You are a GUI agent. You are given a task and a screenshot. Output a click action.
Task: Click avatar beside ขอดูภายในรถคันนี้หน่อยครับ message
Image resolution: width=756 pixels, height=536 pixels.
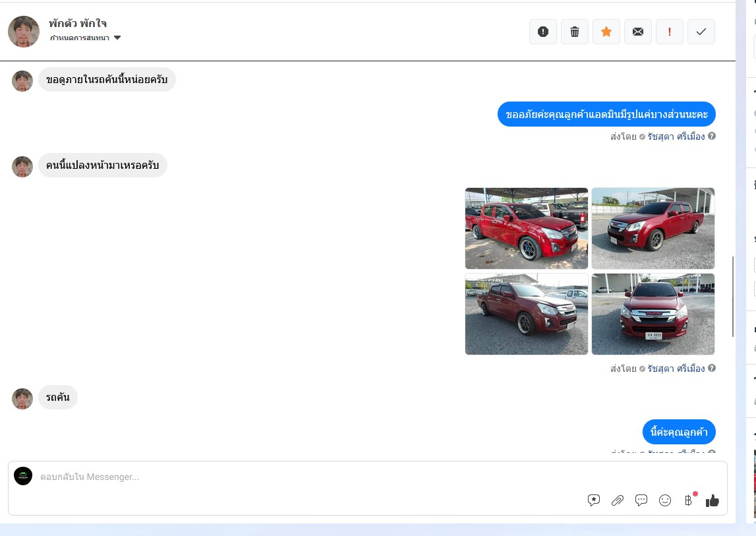click(22, 81)
